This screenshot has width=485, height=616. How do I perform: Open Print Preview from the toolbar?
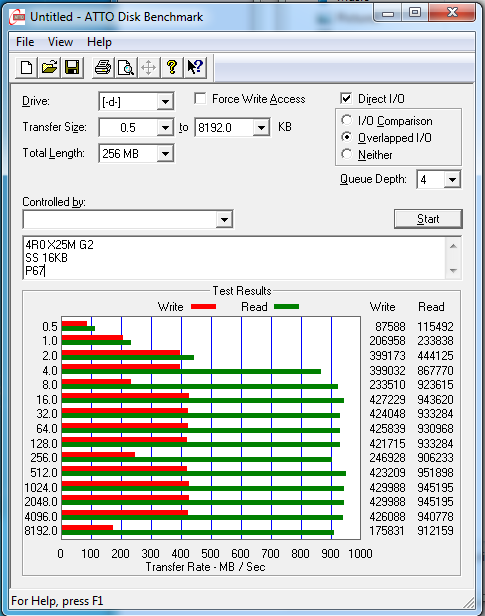(126, 68)
